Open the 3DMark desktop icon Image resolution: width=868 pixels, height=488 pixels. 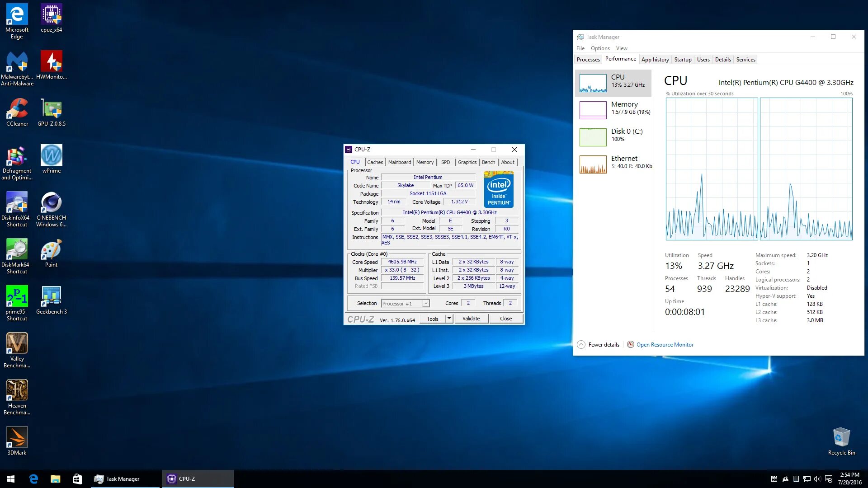pos(17,441)
